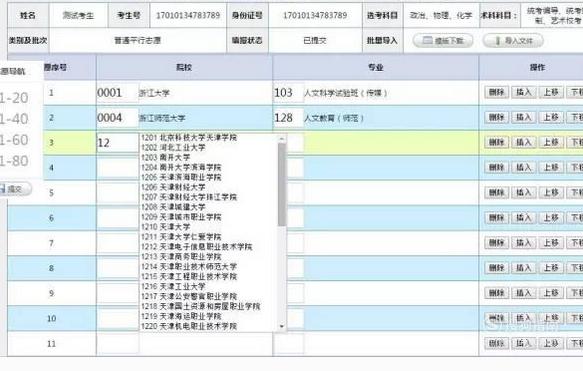The height and width of the screenshot is (371, 583).
Task: Choose 1203 南开大学 in the dropdown
Action: point(165,158)
